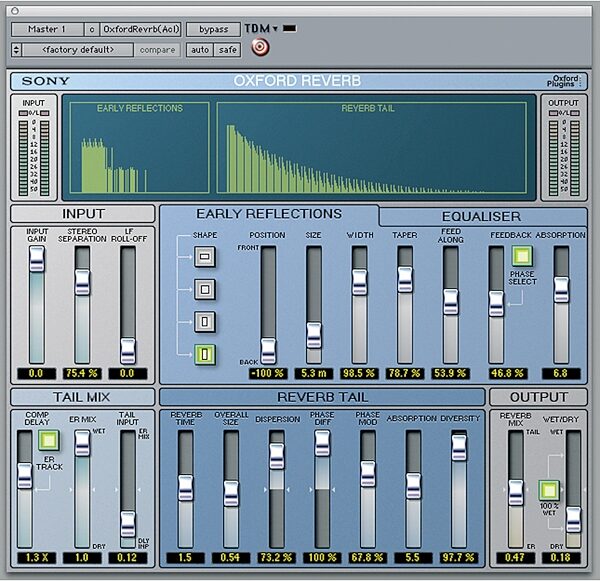
Task: Click the Reverb Tail graph display
Action: 372,148
